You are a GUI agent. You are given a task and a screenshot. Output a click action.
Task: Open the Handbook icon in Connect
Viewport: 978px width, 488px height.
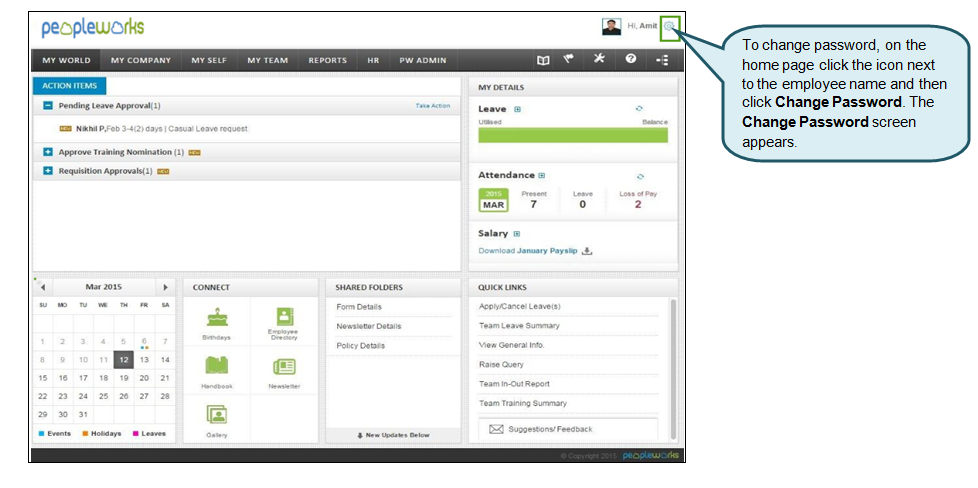(x=216, y=368)
